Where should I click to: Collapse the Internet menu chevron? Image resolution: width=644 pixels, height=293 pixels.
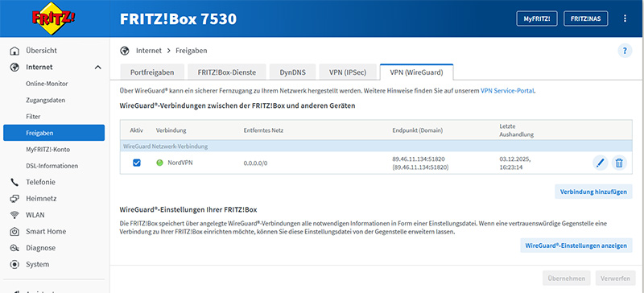coord(97,67)
